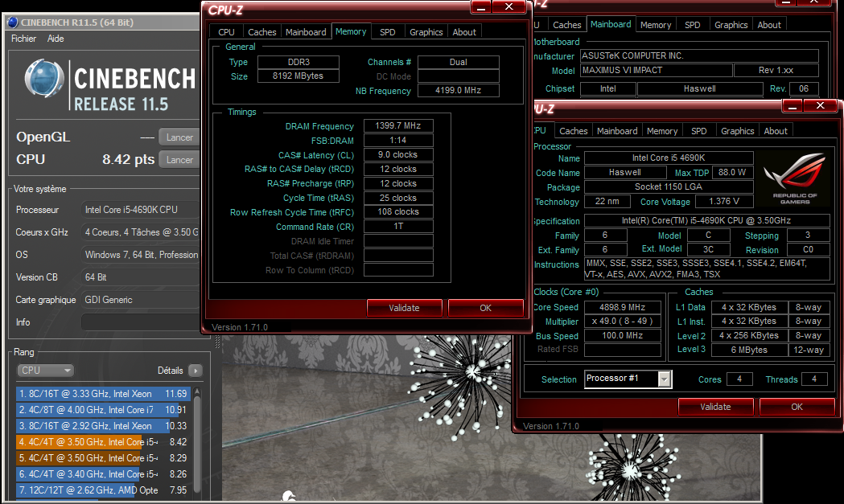844x504 pixels.
Task: Select rank 5 entry scoring 8.29
Action: (103, 458)
